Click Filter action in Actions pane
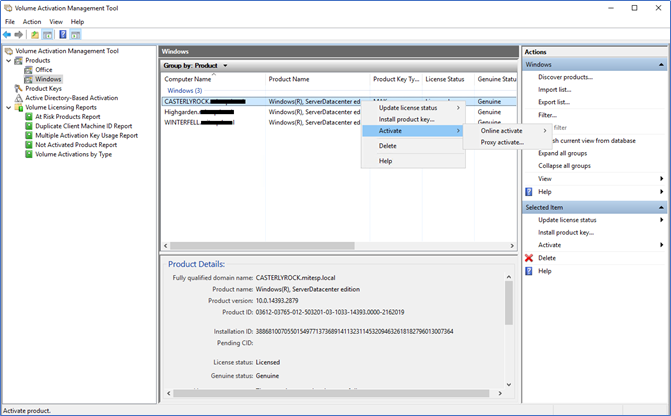Screen dimensions: 671x416 click(x=547, y=115)
